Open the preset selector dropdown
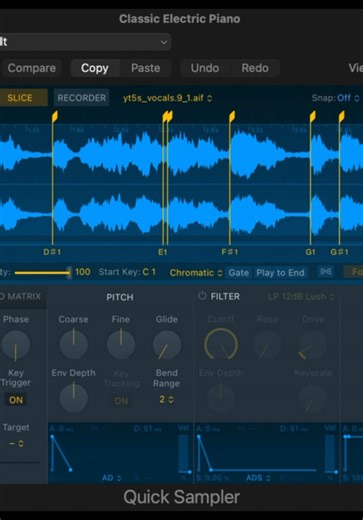 85,42
